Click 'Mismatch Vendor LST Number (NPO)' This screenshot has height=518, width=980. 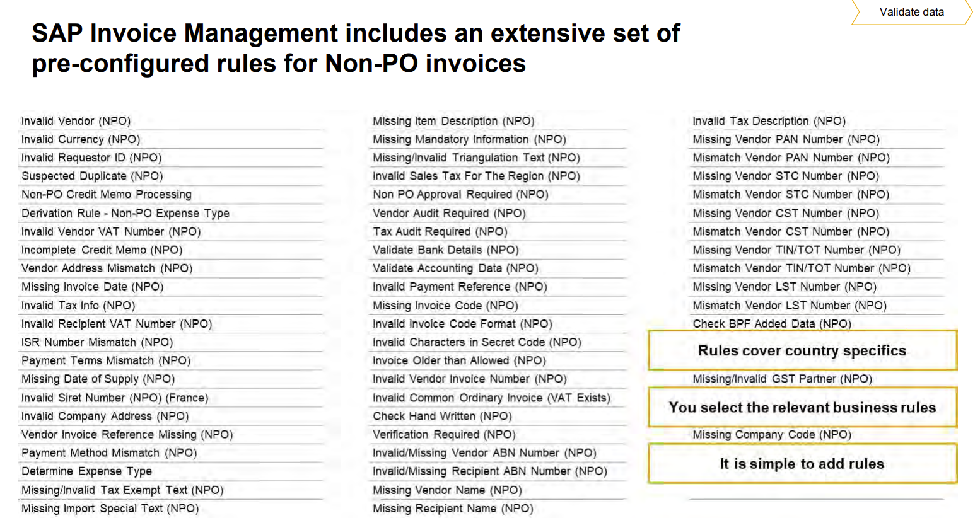(790, 305)
